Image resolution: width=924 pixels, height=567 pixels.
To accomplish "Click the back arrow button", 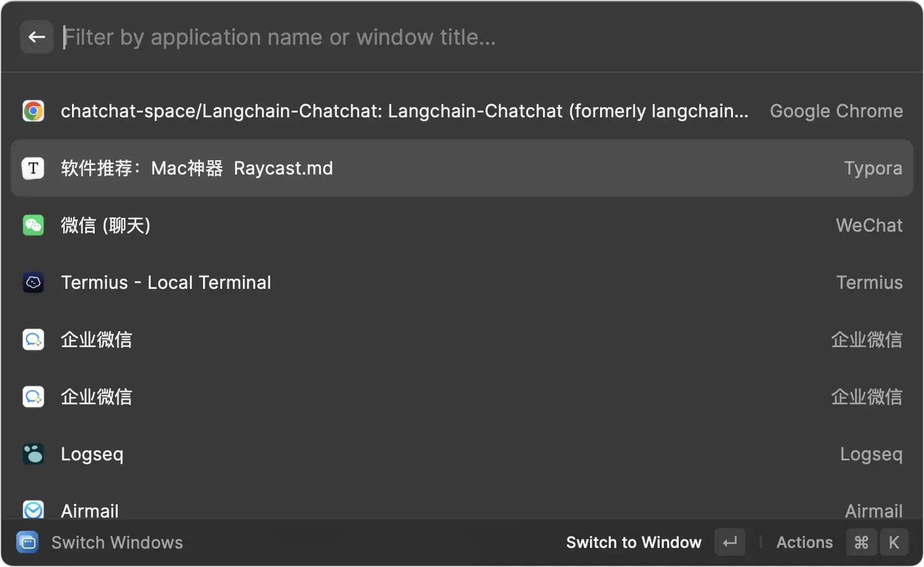I will [x=37, y=37].
